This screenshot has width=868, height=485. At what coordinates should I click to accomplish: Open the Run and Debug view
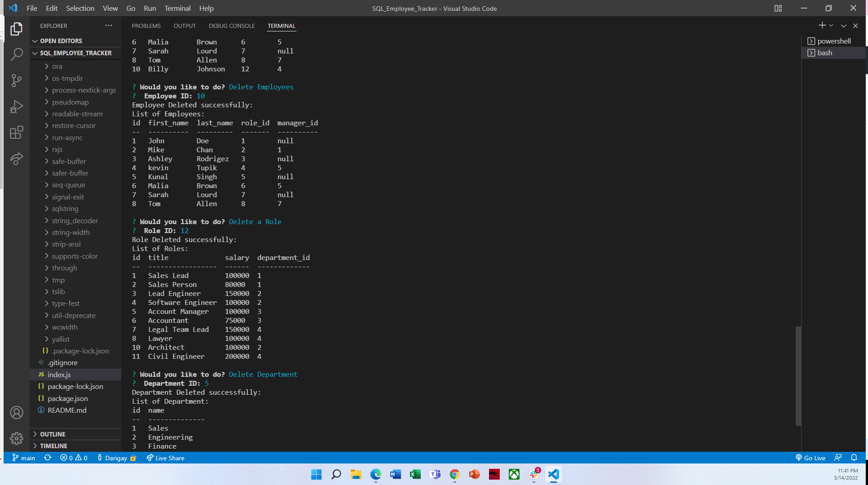coord(17,106)
